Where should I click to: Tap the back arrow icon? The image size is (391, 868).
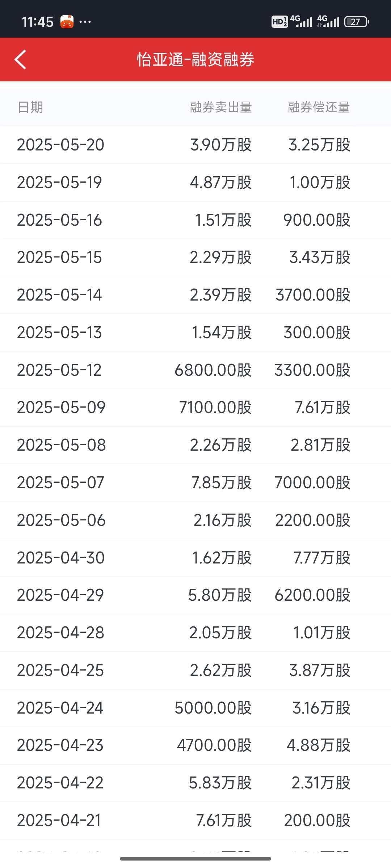coord(20,59)
